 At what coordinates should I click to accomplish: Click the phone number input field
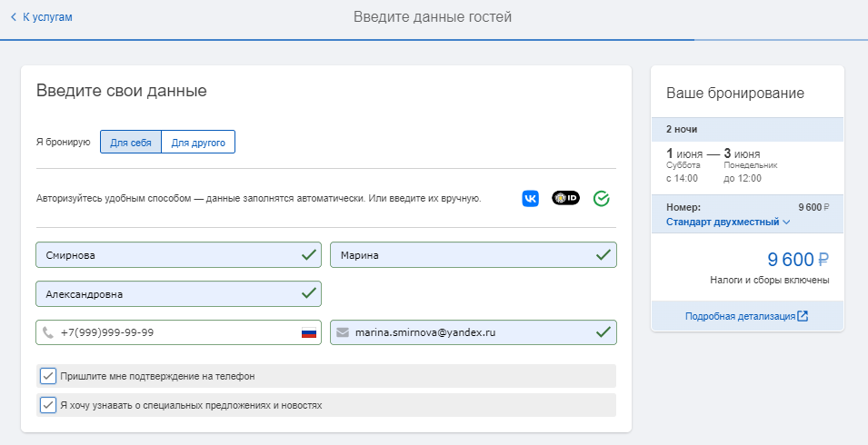tap(179, 332)
